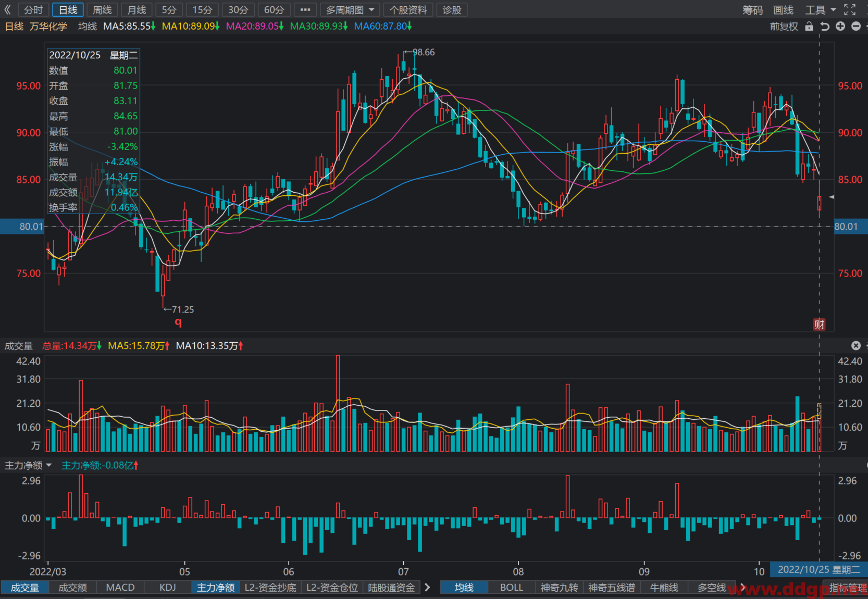
Task: Switch to the 分时 intraday view
Action: click(33, 10)
